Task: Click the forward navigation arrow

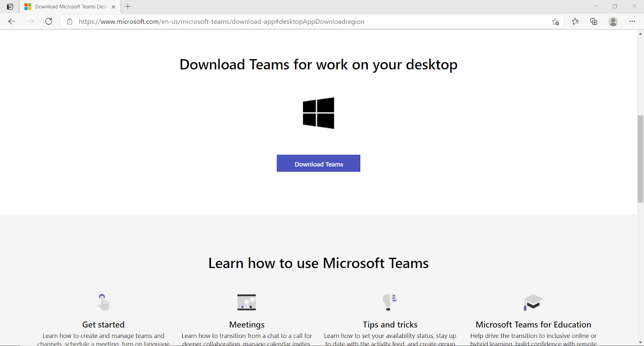Action: pos(30,21)
